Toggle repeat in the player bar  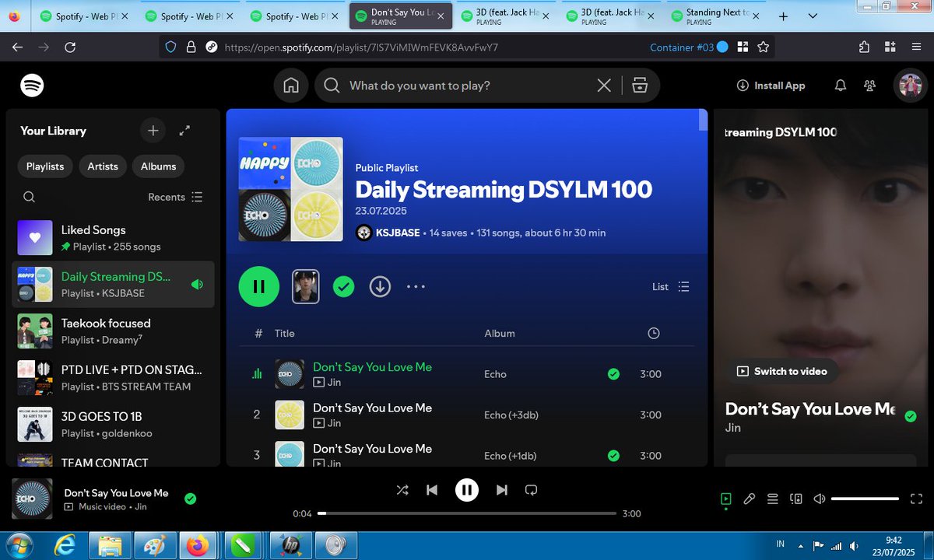(x=532, y=490)
